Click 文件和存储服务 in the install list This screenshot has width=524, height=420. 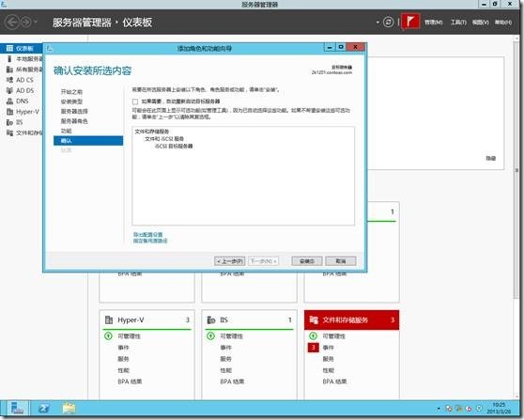coord(152,132)
